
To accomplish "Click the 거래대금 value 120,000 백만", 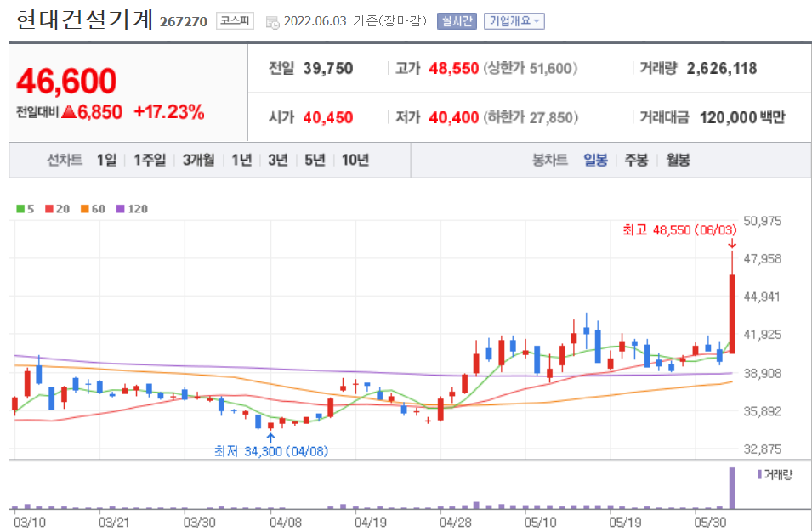I will tap(742, 117).
